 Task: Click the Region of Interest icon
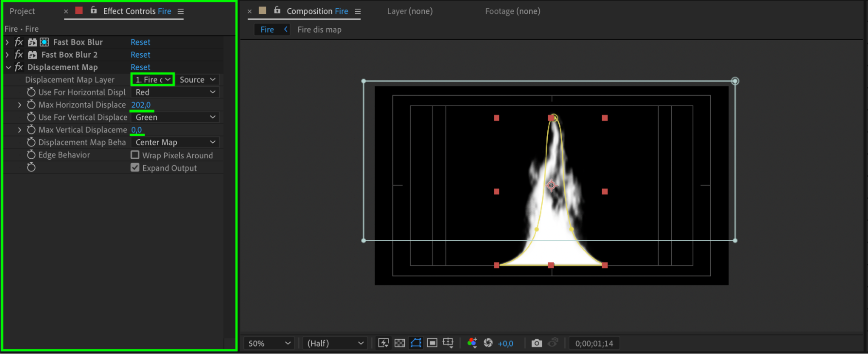click(432, 343)
